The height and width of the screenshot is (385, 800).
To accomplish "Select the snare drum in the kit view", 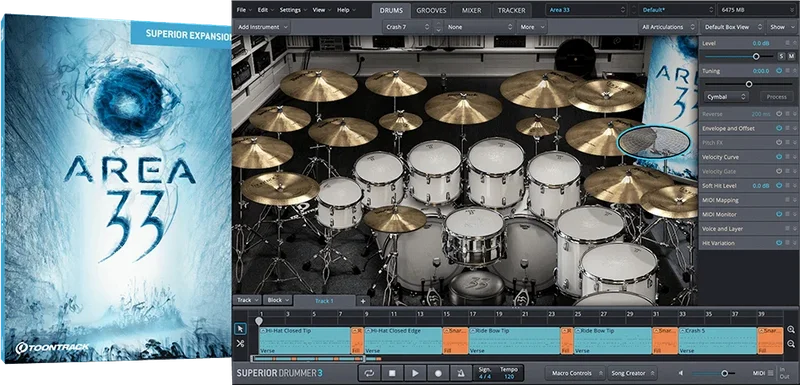I will (474, 236).
